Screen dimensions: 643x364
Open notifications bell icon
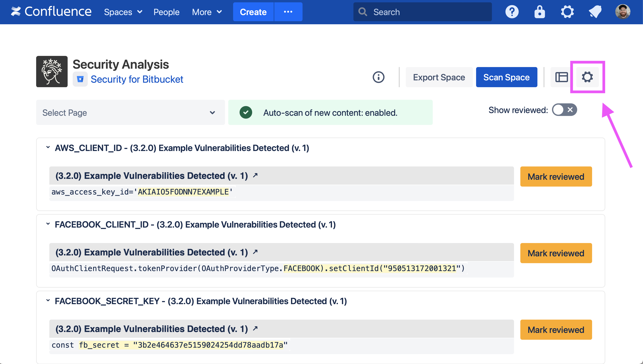pyautogui.click(x=595, y=12)
